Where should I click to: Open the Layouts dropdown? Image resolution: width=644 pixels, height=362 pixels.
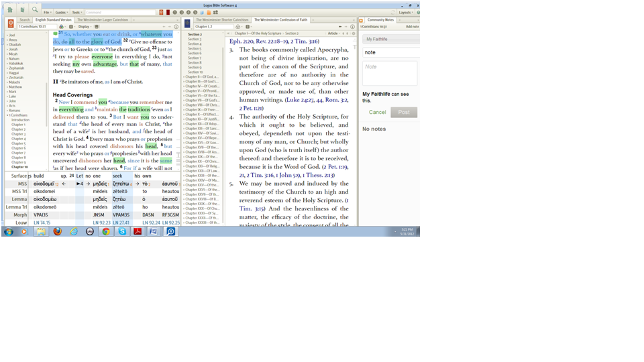pyautogui.click(x=406, y=12)
